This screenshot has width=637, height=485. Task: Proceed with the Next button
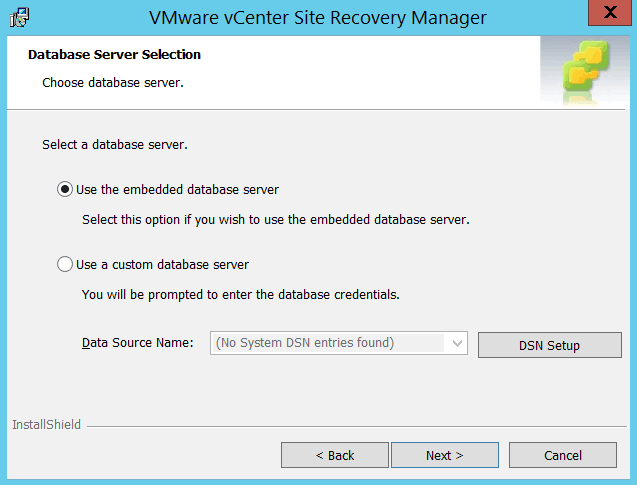point(444,455)
